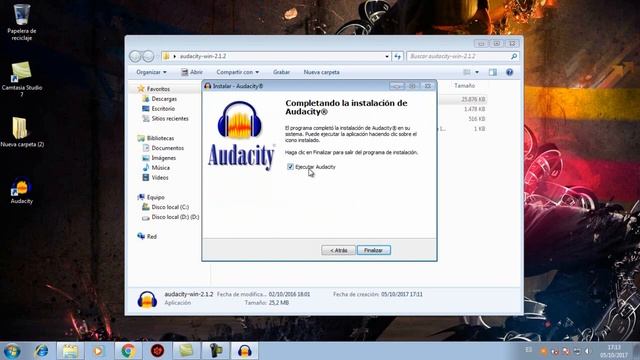Open Documentos library in navigation pane
This screenshot has height=360, width=640.
[167, 148]
